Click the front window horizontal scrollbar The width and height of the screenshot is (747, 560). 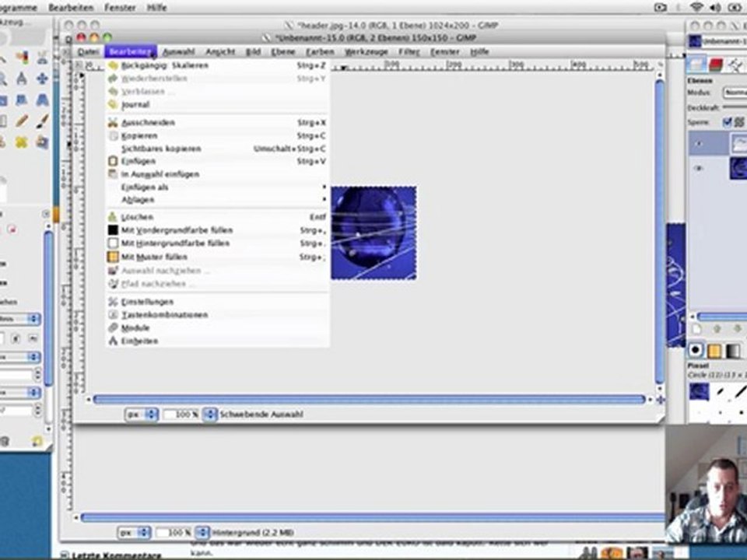(369, 400)
